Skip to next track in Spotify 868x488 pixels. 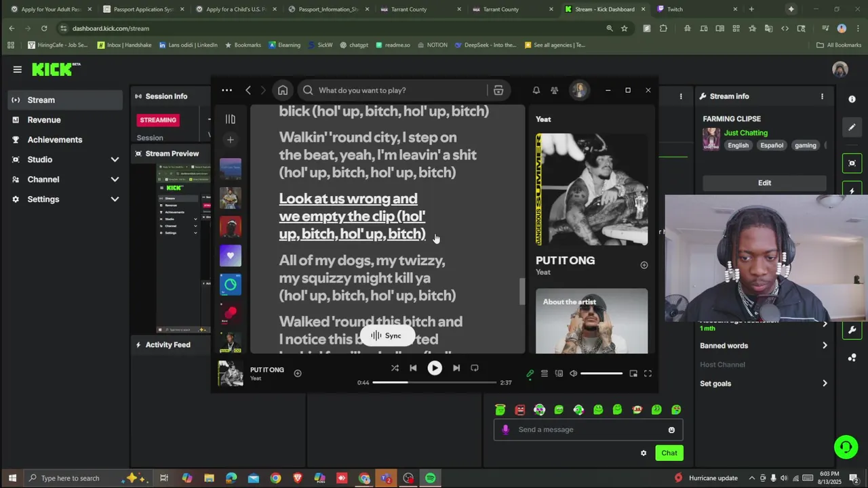(x=456, y=368)
